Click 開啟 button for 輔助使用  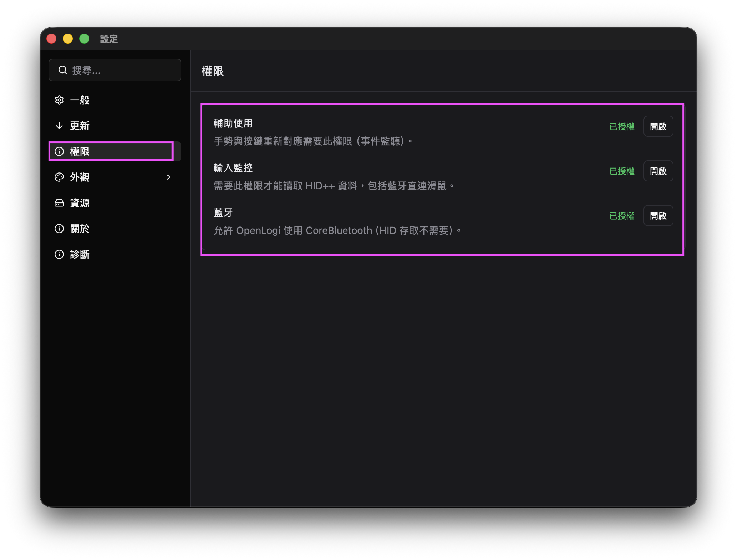pos(658,126)
